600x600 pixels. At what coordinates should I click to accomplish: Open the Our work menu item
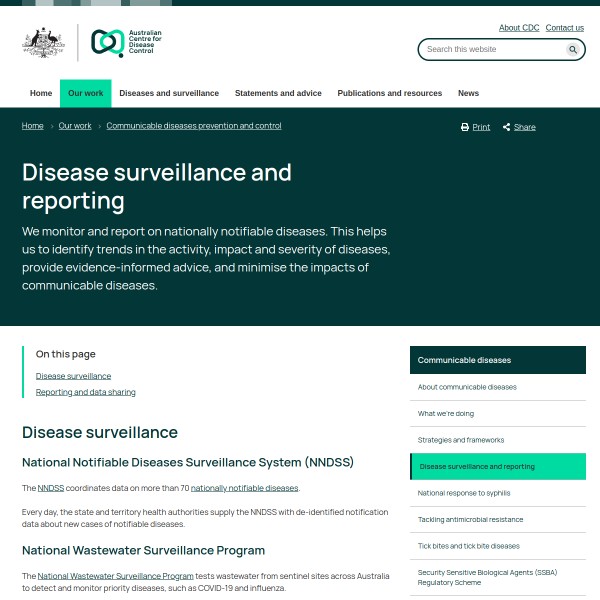click(86, 93)
